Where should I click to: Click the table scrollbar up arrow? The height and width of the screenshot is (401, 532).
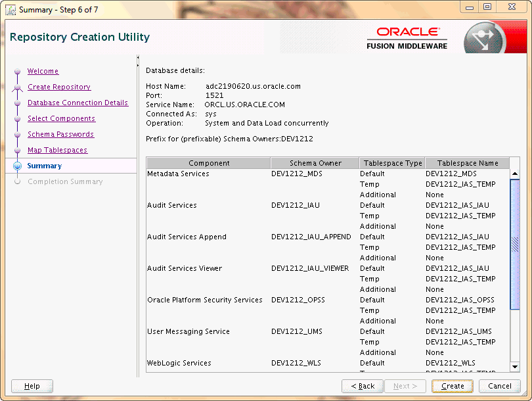point(515,174)
